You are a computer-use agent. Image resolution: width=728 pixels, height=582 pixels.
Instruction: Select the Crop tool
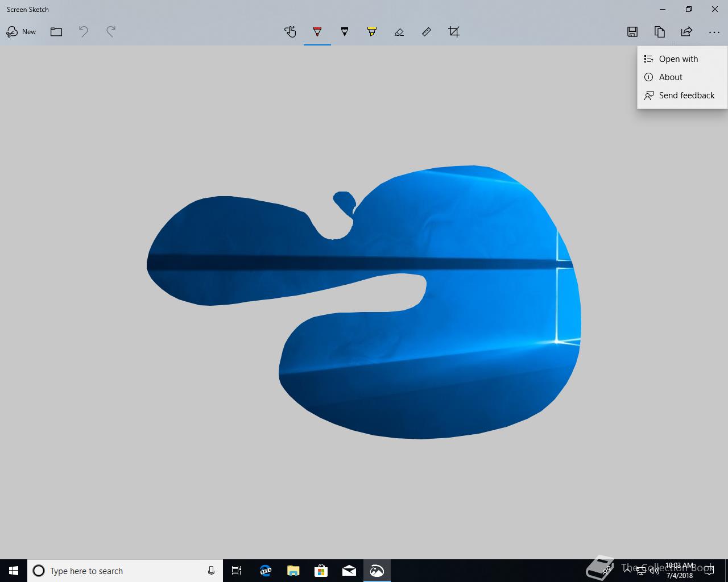click(454, 32)
